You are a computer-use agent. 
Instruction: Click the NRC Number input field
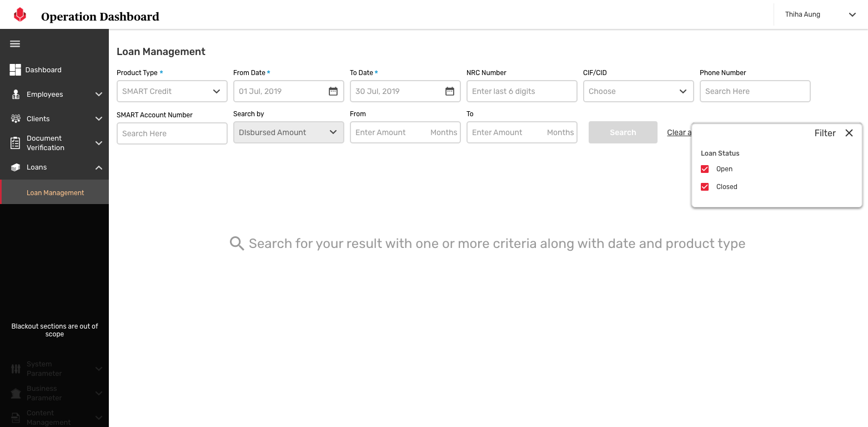(x=522, y=91)
